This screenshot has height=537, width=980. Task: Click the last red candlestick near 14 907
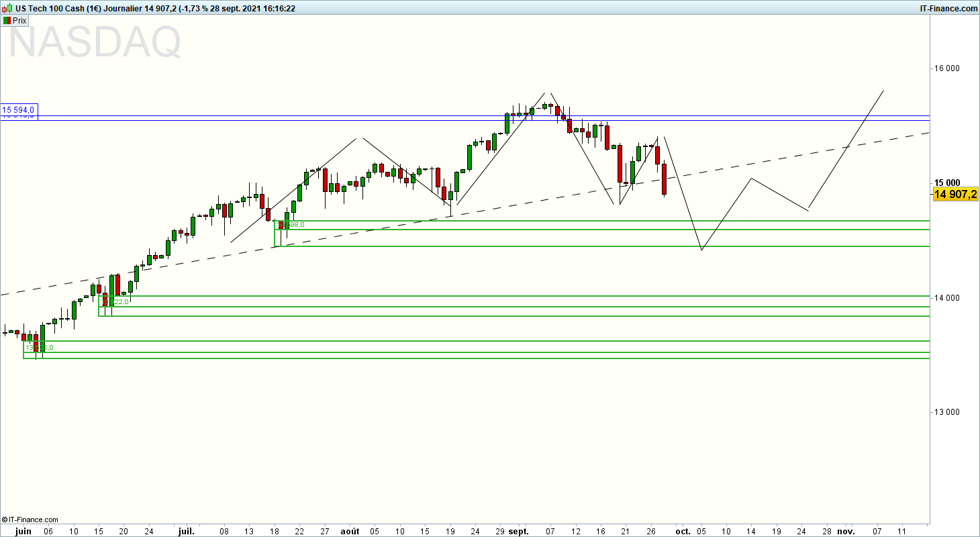tap(664, 179)
